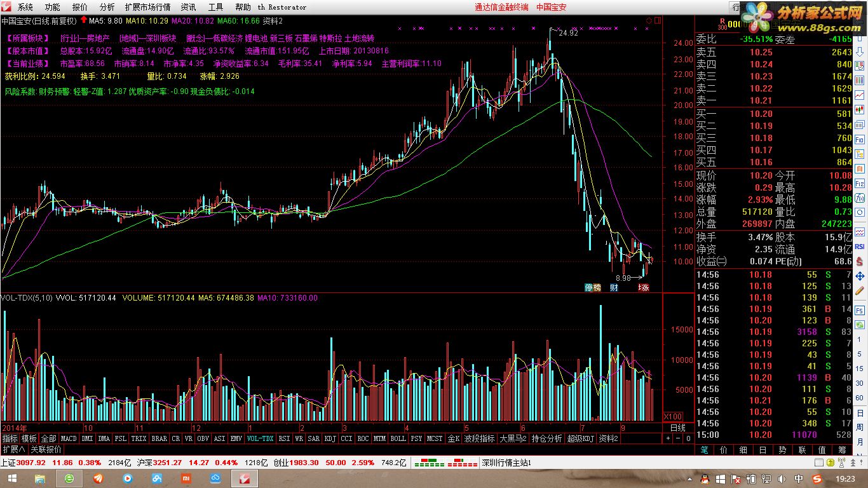Open the green 360 browser taskbar icon
The height and width of the screenshot is (488, 868).
coord(69,478)
